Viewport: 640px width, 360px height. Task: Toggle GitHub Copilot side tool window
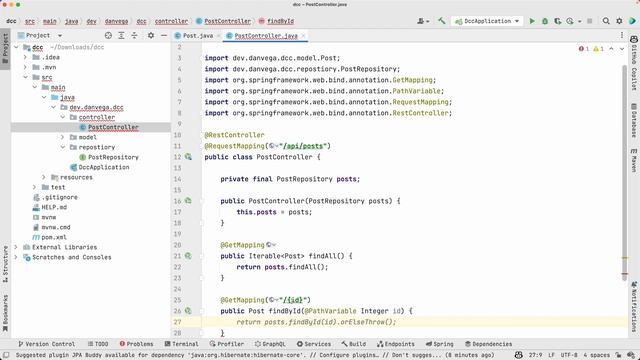(634, 63)
